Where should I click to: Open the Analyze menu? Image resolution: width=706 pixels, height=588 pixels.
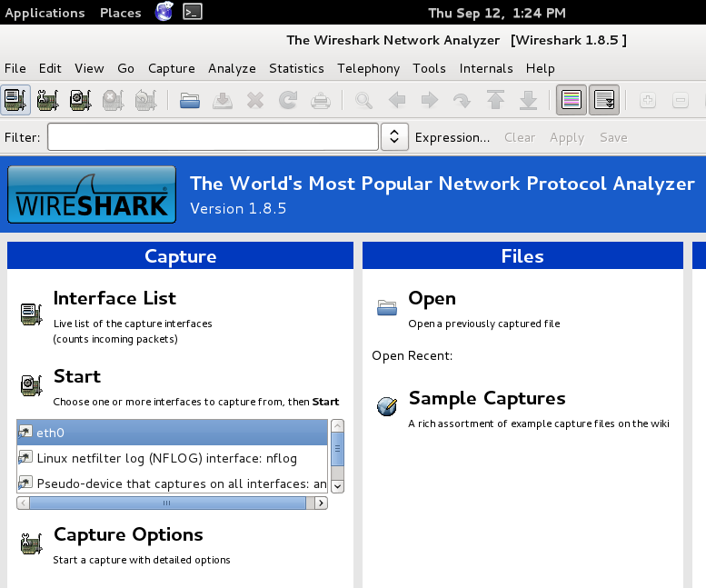point(232,68)
